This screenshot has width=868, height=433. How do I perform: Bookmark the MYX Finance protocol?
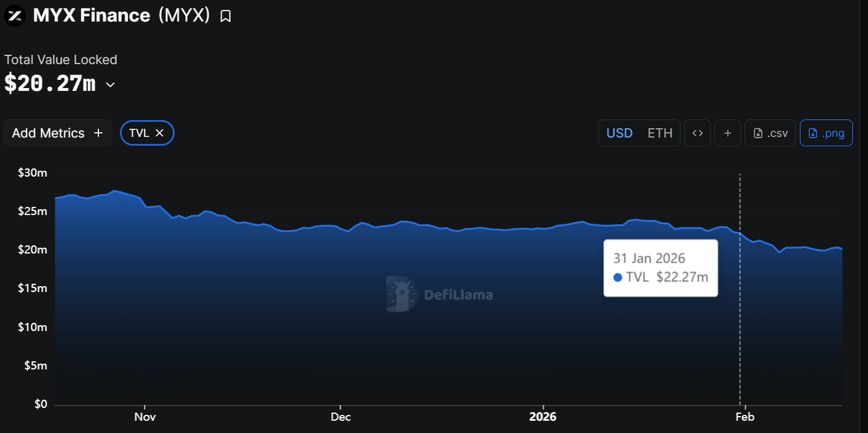[225, 16]
